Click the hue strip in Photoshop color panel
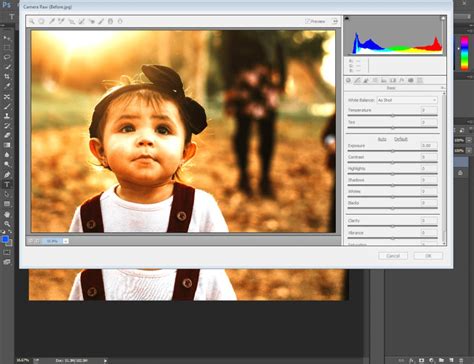Screen dimensions: 474x364 coord(464,53)
